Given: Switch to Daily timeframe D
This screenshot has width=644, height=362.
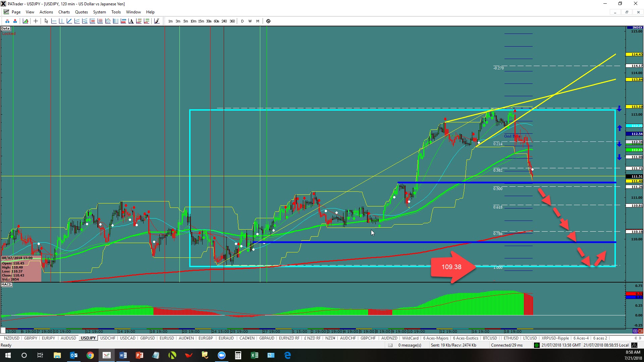Looking at the screenshot, I should (x=242, y=21).
